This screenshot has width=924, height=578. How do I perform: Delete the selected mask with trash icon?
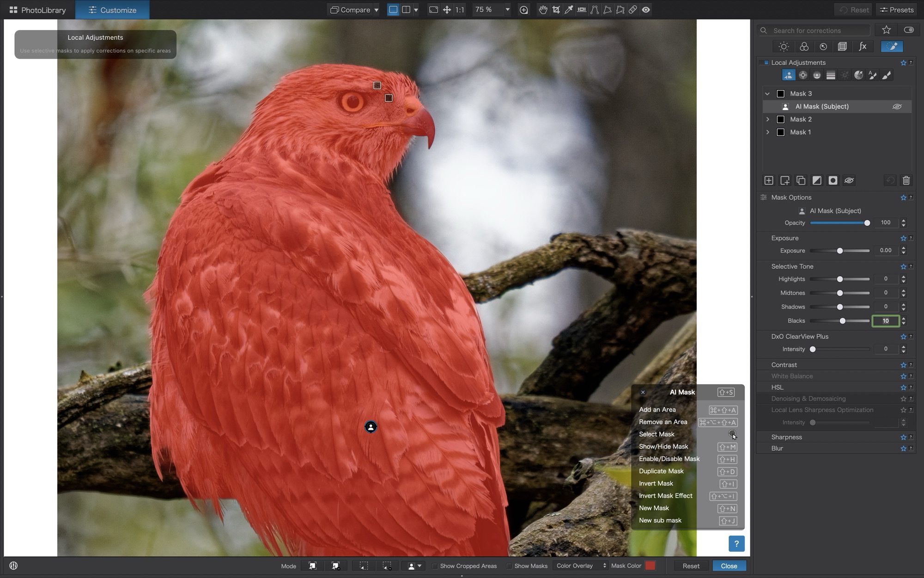(x=906, y=180)
